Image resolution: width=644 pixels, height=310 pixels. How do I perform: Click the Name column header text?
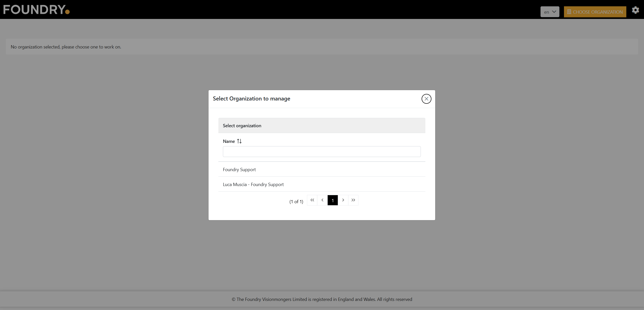pos(229,141)
